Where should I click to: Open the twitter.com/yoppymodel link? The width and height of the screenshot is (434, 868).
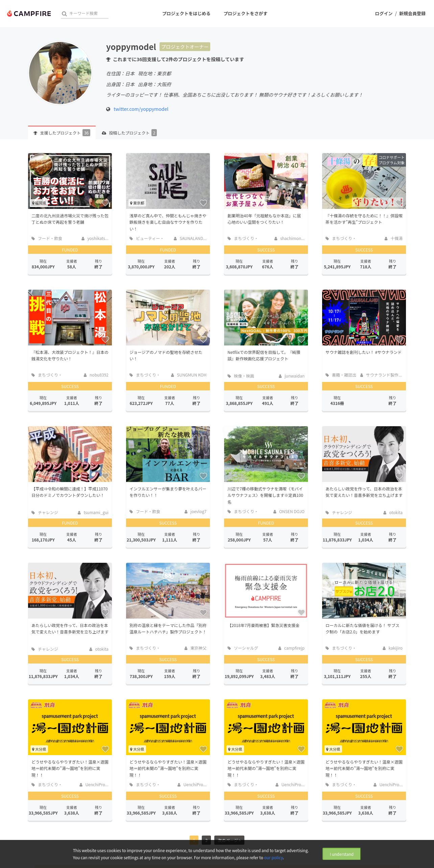point(141,109)
